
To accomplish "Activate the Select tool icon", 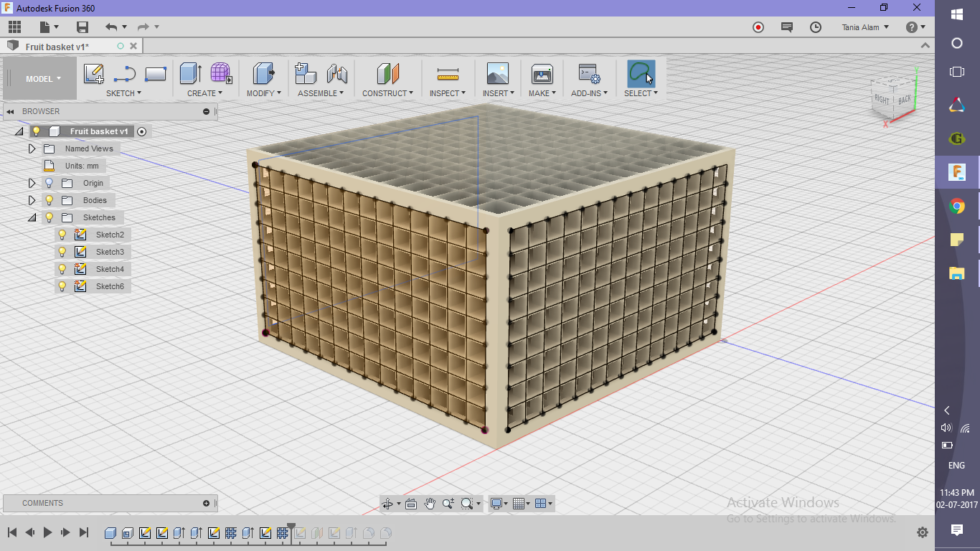I will click(641, 74).
